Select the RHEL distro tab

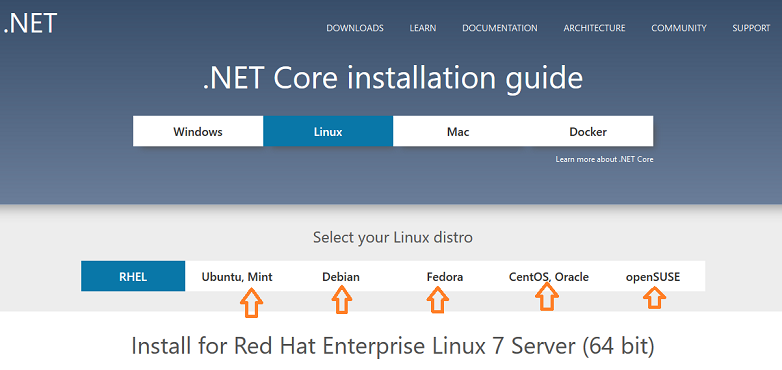[133, 276]
